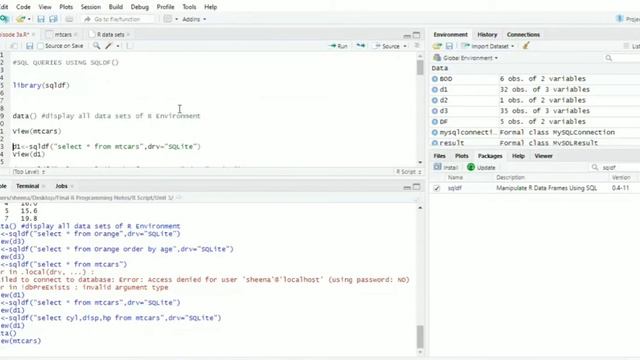Open the Plots menu

click(66, 7)
